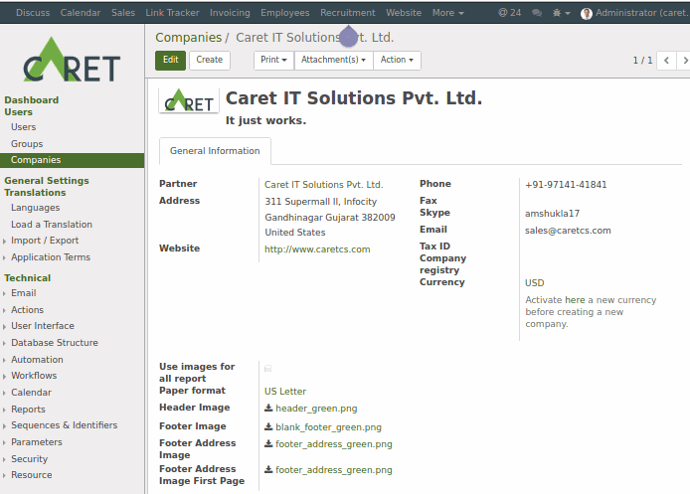This screenshot has height=494, width=690.
Task: Open the caretcs.com website link
Action: [317, 249]
